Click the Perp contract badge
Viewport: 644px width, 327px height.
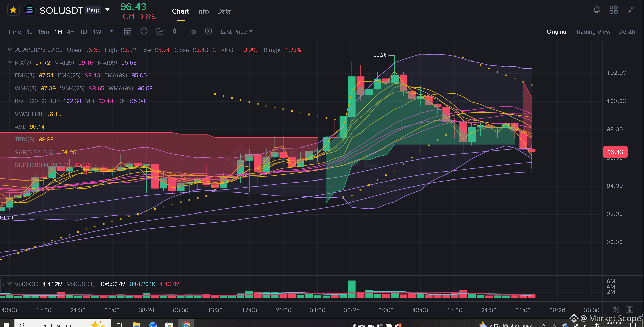point(93,10)
